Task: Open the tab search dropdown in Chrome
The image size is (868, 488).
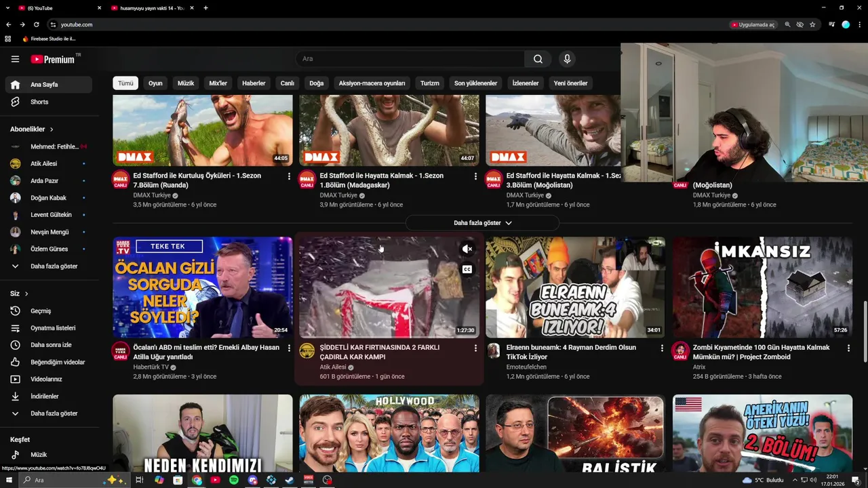Action: pyautogui.click(x=7, y=8)
